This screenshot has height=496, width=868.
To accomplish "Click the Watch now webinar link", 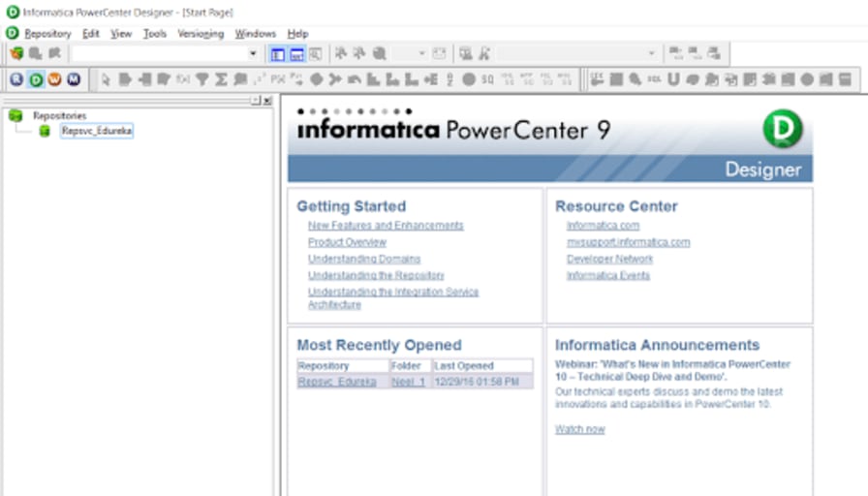I will pos(580,429).
